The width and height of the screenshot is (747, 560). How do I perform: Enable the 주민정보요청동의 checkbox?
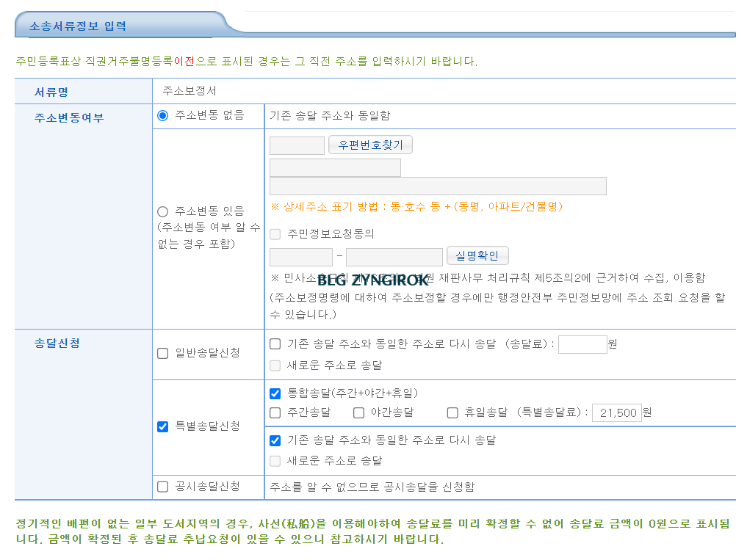point(278,233)
